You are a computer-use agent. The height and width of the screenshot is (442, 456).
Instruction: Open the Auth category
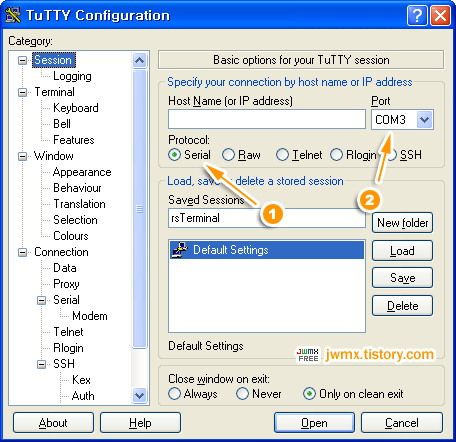83,396
